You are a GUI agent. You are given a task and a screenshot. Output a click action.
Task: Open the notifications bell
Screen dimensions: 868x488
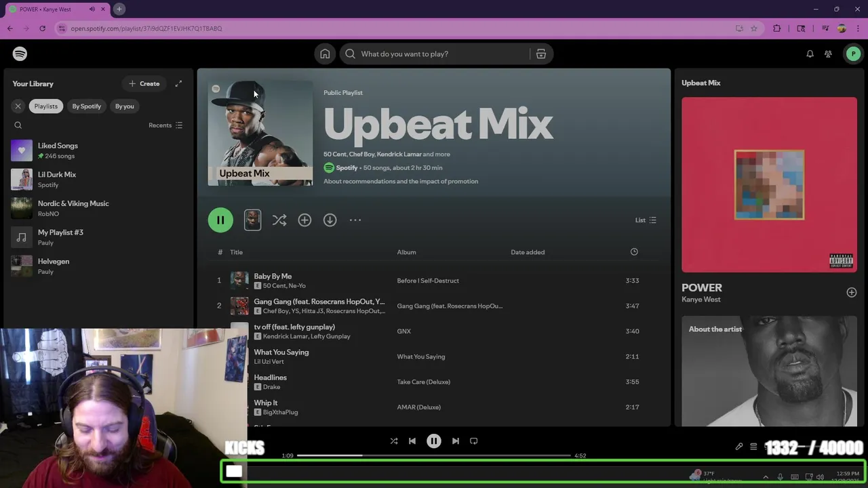click(x=810, y=54)
